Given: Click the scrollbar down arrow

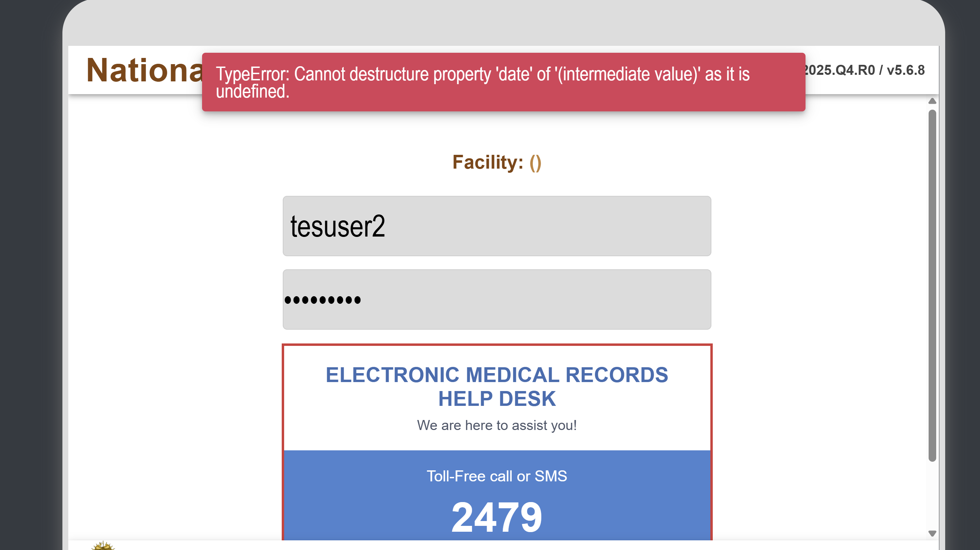Looking at the screenshot, I should pos(932,533).
